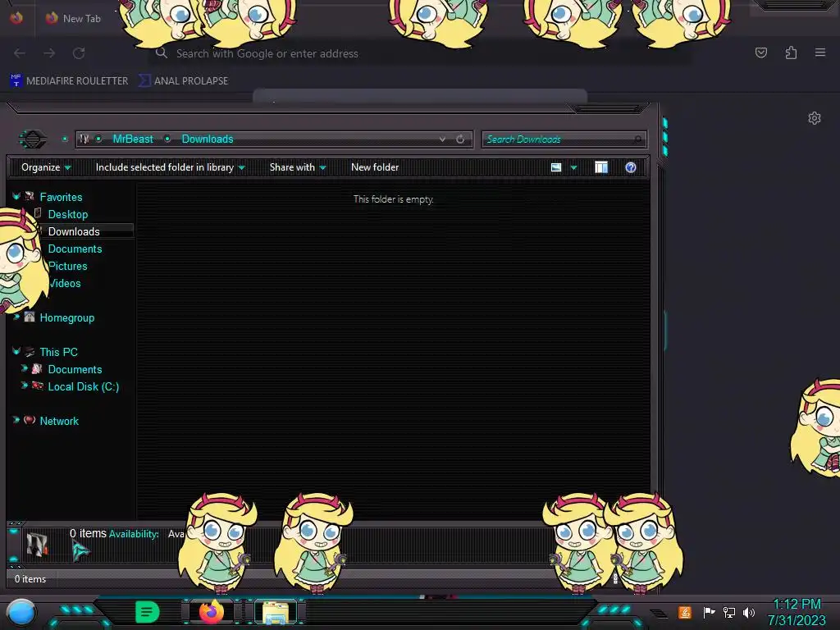The image size is (840, 630).
Task: Click the Windows Start orb
Action: pos(21,613)
